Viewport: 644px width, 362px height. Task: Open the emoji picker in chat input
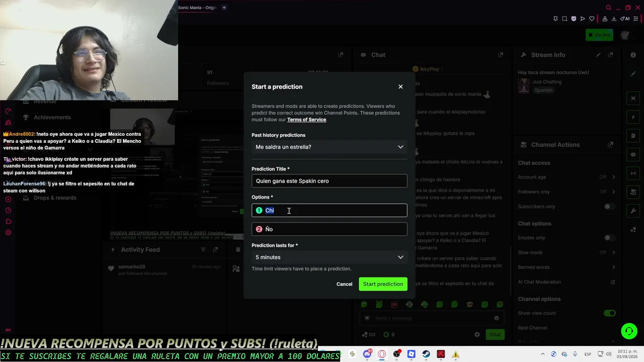click(497, 318)
